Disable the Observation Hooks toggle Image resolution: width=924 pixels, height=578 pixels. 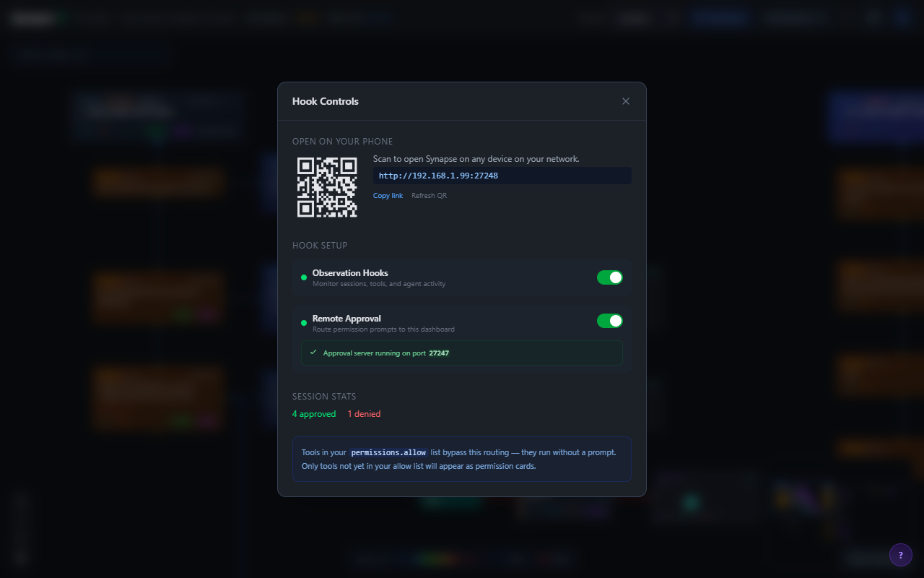click(610, 277)
